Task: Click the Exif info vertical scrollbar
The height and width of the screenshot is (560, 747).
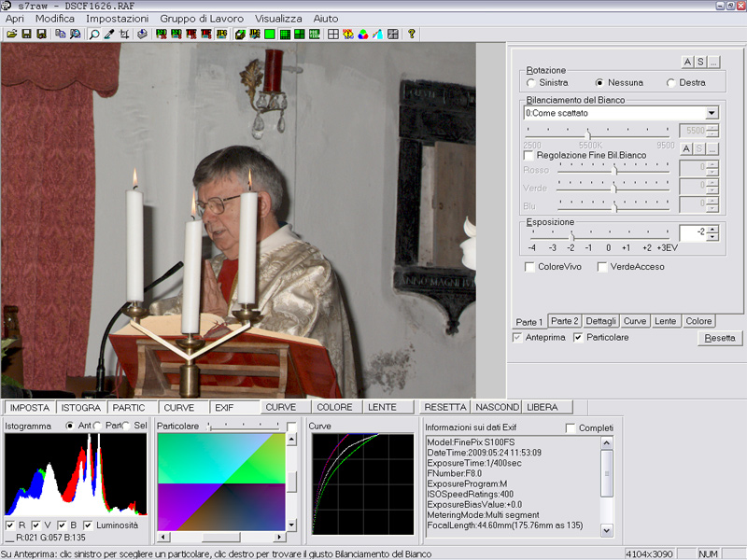Action: tap(607, 485)
